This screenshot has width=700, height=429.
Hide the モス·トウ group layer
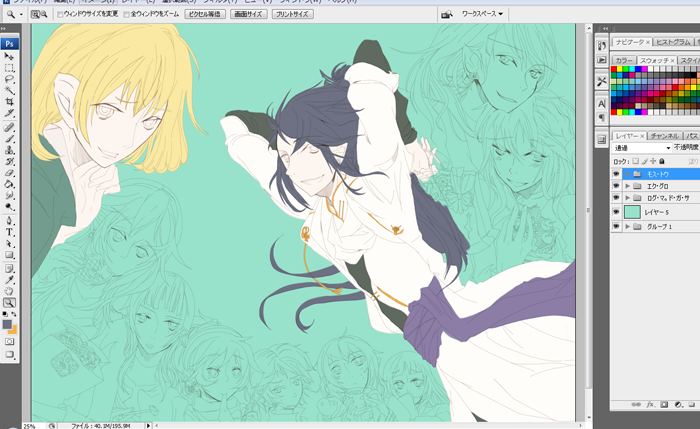pyautogui.click(x=617, y=174)
